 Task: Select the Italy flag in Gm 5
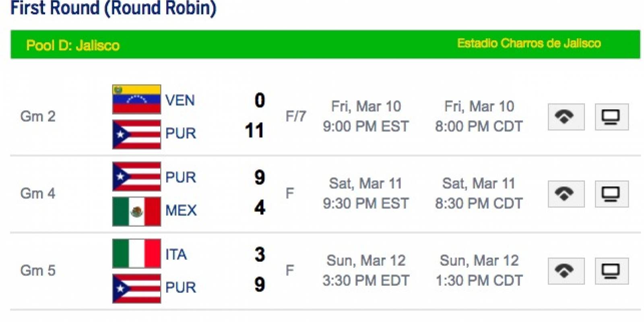click(x=136, y=254)
